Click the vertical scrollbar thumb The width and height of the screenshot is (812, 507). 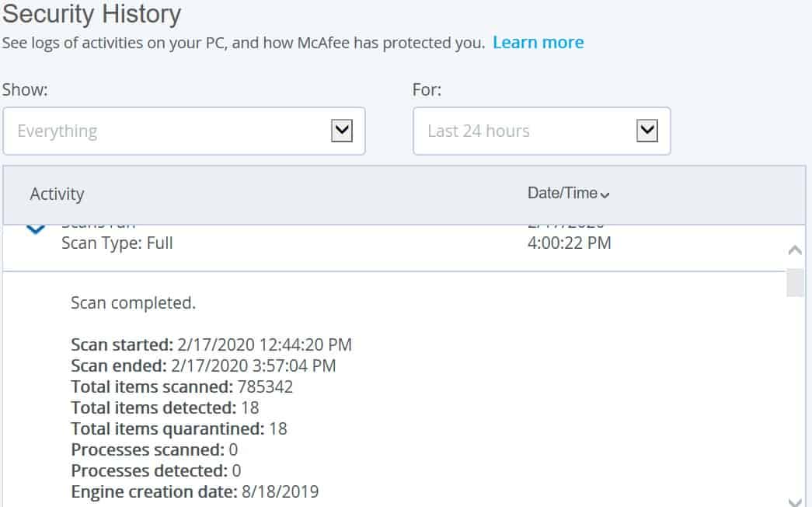[x=795, y=282]
